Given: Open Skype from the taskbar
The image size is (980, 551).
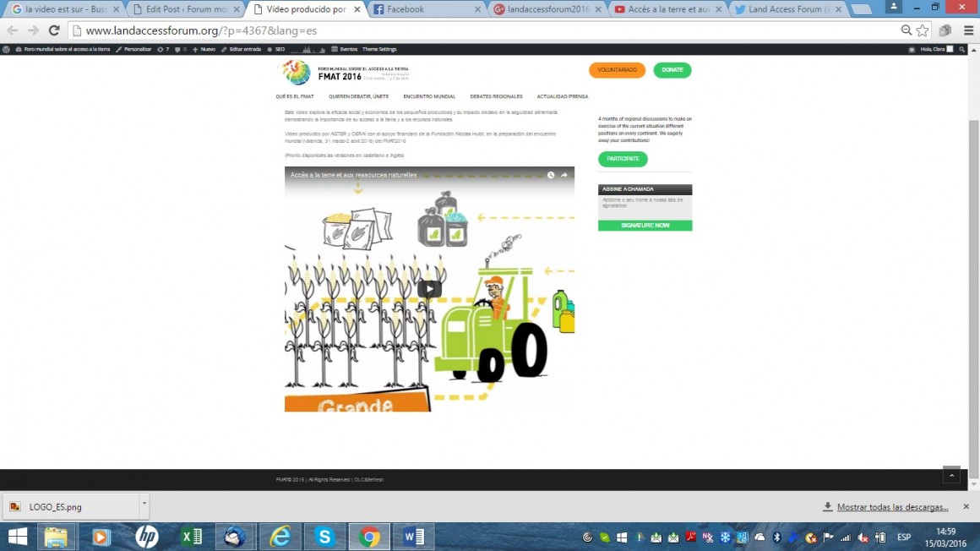Looking at the screenshot, I should (x=325, y=537).
